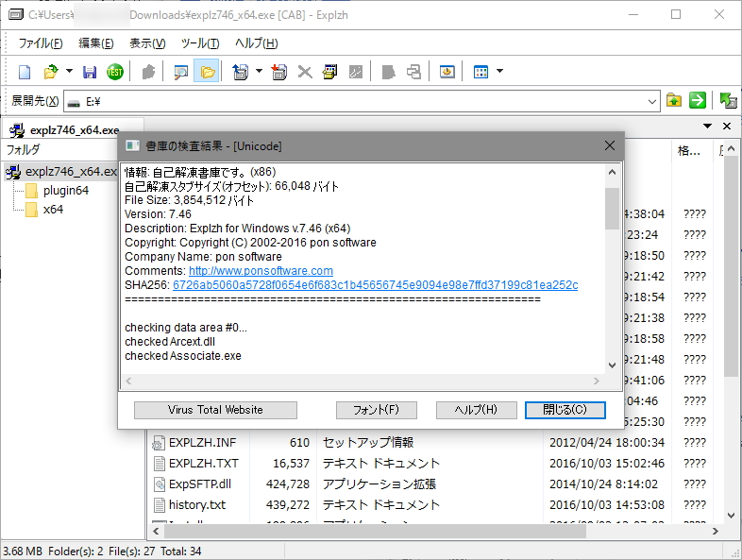The width and height of the screenshot is (742, 560).
Task: Click status bar text Folder(s): 2
Action: [76, 551]
